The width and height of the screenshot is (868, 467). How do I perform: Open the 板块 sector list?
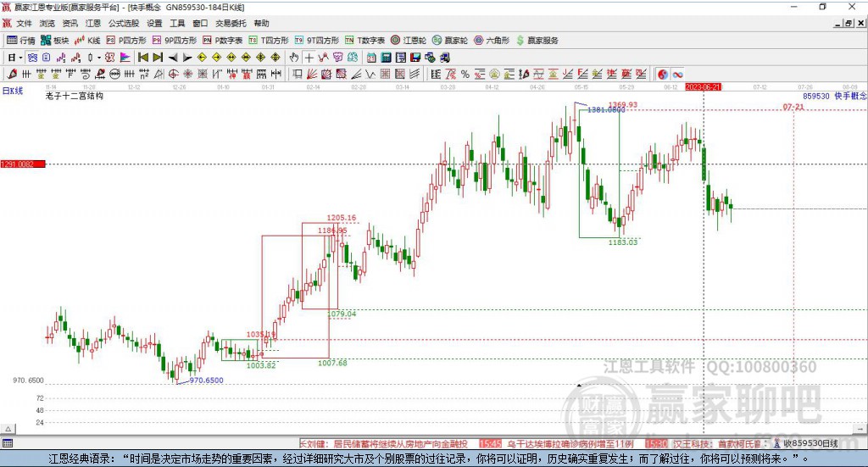(x=55, y=41)
